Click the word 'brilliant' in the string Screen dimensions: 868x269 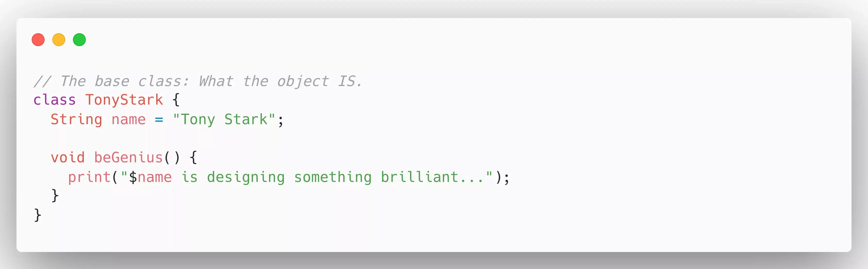420,177
